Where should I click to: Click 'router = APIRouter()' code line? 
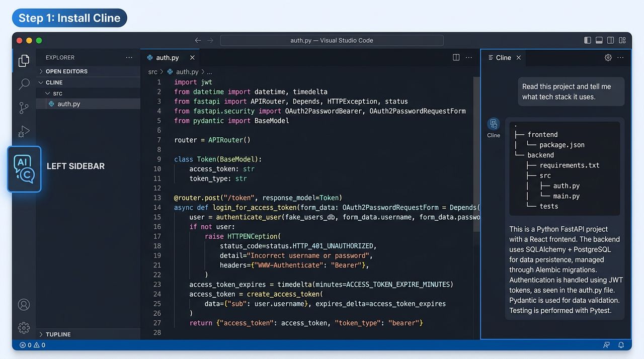point(212,140)
